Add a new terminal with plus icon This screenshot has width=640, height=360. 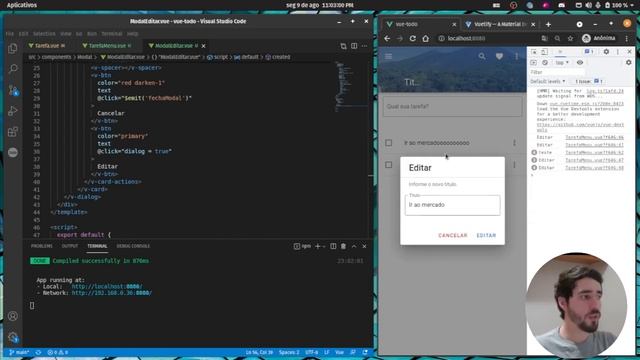coord(317,246)
